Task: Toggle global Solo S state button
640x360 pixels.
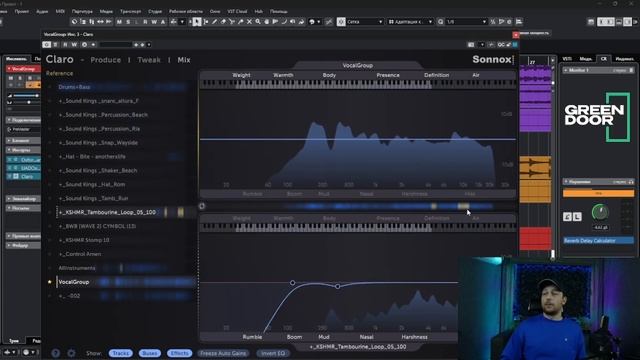Action: pos(128,22)
